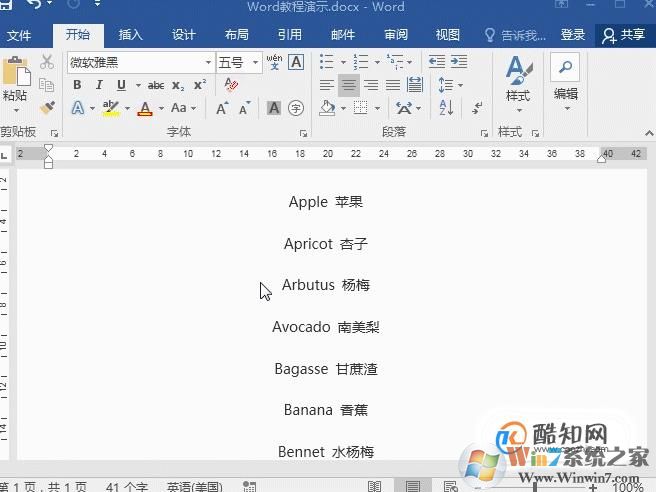Apply numbered list icon
The height and width of the screenshot is (492, 656).
[361, 62]
